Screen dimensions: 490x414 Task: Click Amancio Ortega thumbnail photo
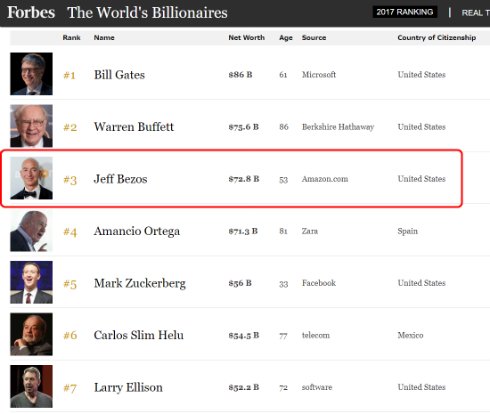point(31,230)
